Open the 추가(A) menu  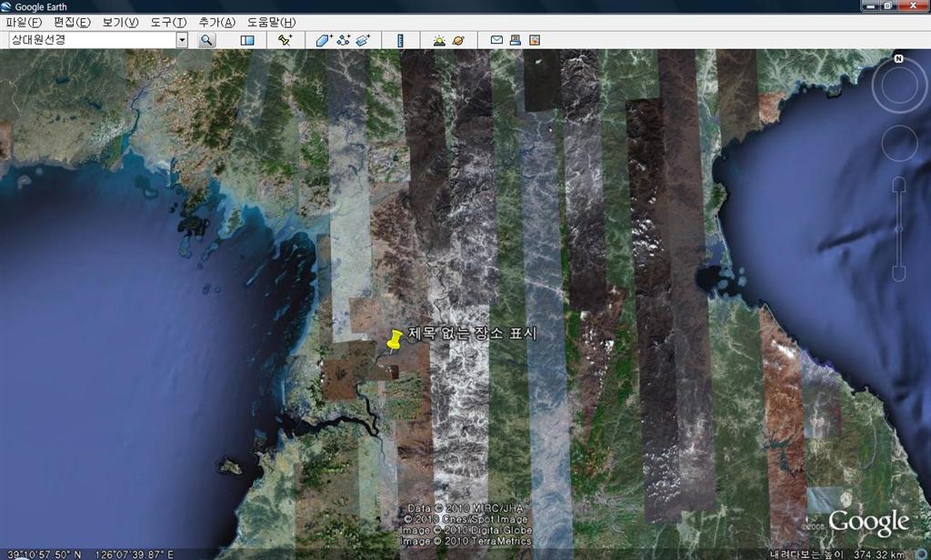216,23
